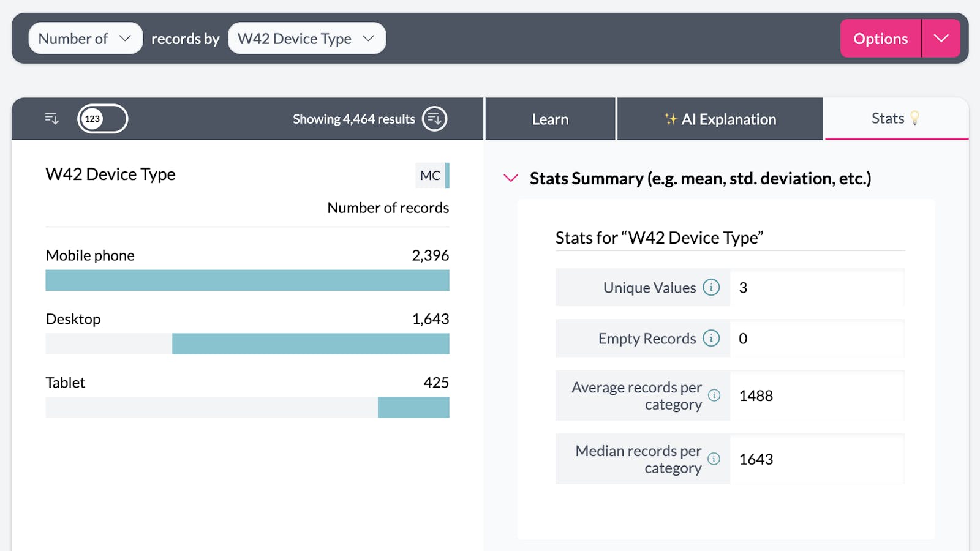
Task: Click the circular download results icon
Action: [x=435, y=119]
